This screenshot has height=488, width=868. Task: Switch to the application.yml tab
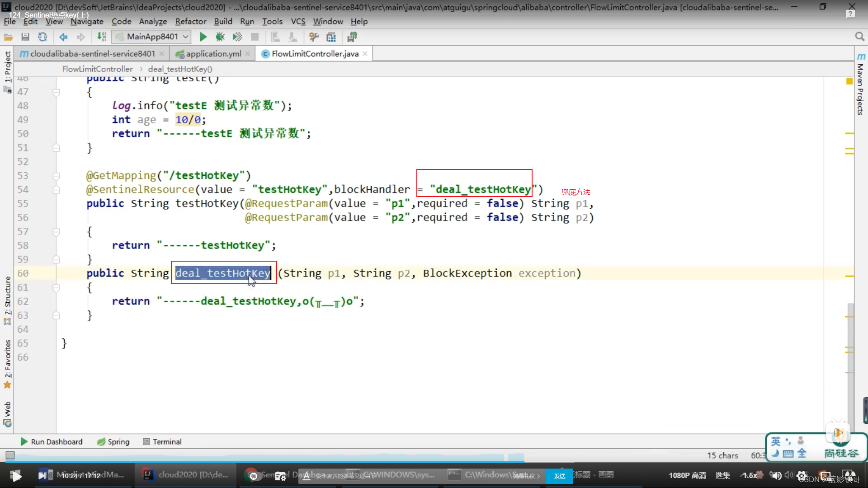tap(213, 54)
